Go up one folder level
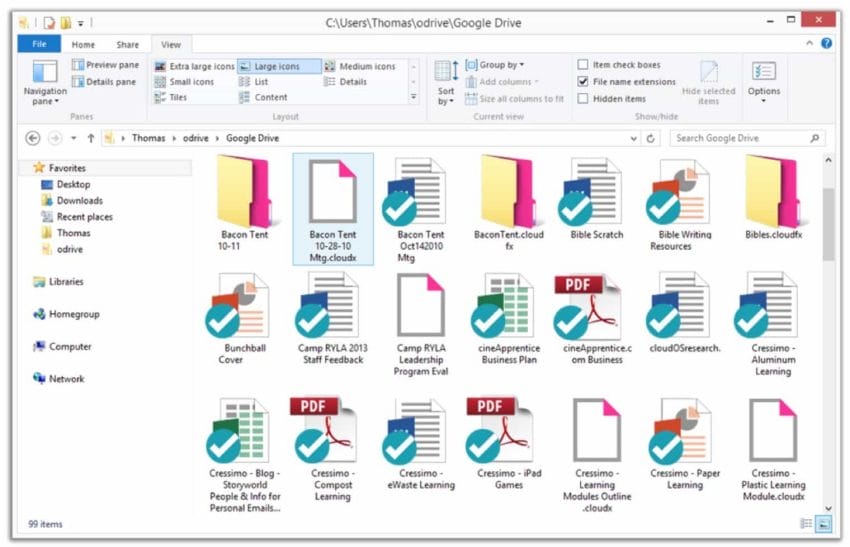The height and width of the screenshot is (547, 850). (91, 138)
